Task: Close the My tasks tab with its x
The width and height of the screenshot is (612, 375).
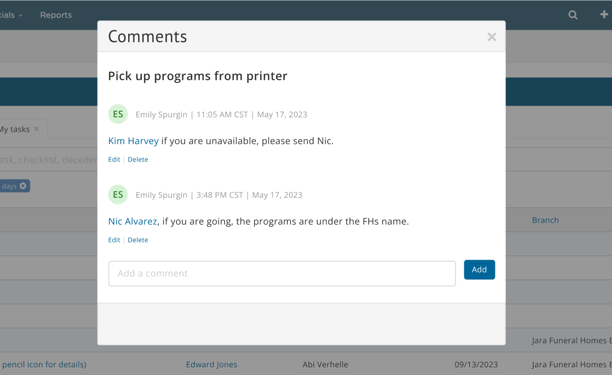Action: click(x=36, y=128)
